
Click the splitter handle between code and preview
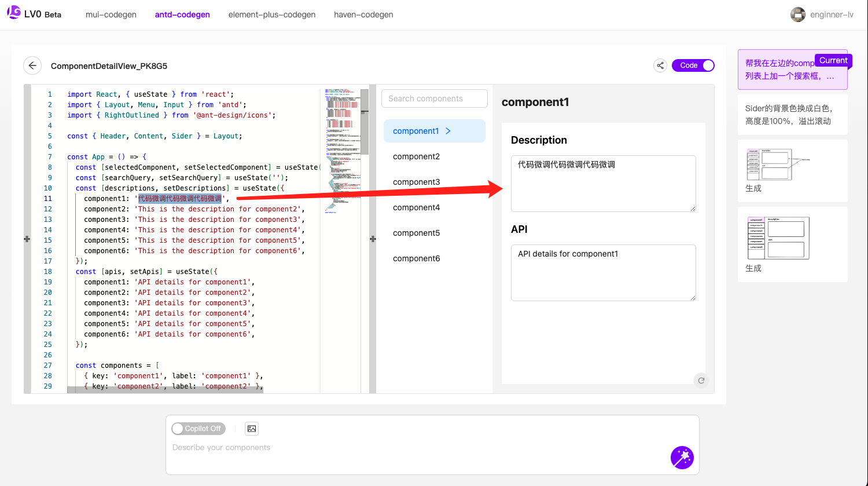pyautogui.click(x=373, y=239)
